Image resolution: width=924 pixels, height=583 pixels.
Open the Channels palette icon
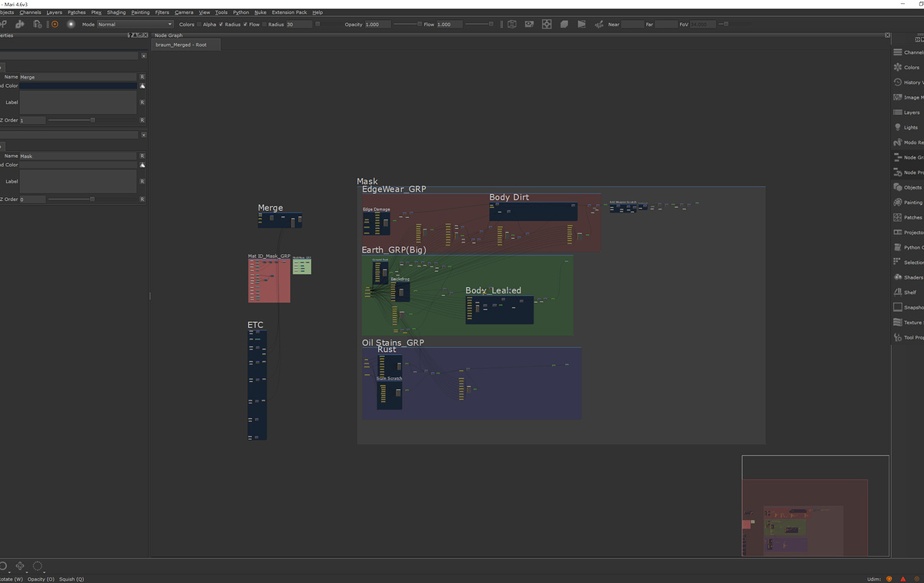click(897, 52)
